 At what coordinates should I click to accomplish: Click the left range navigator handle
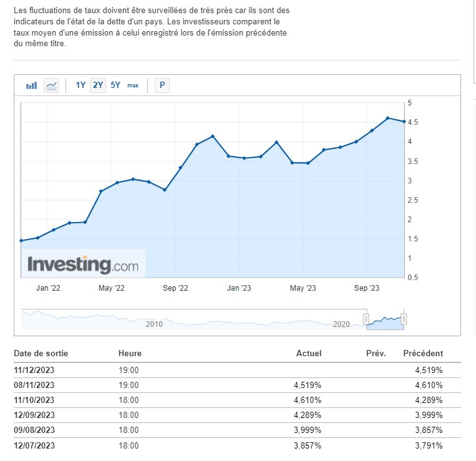coord(367,319)
